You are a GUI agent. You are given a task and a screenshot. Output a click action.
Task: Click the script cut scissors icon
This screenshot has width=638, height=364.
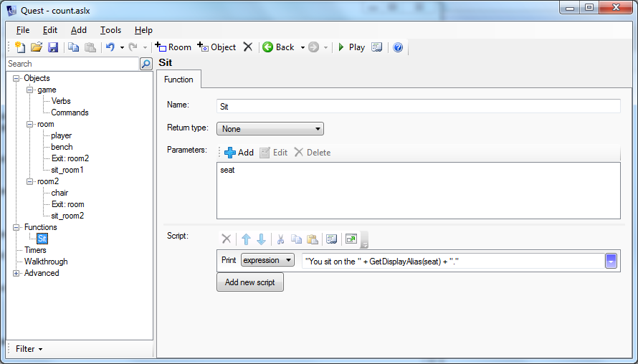(x=280, y=239)
